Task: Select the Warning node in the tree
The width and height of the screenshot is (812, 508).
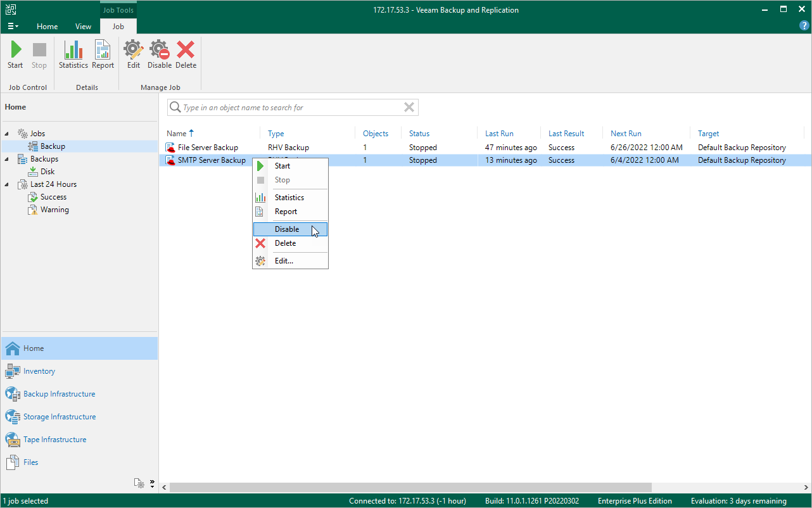Action: tap(54, 210)
